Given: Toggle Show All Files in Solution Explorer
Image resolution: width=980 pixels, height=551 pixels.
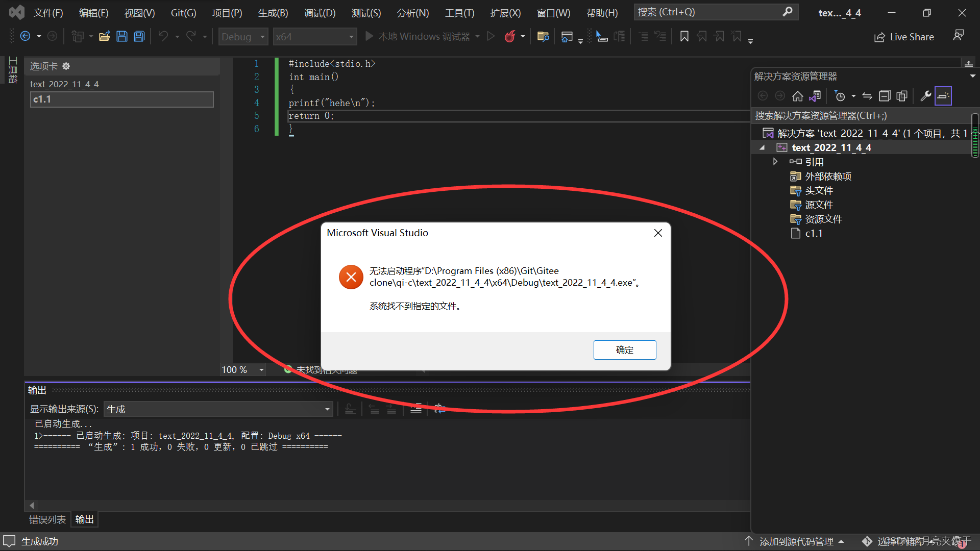Looking at the screenshot, I should [x=902, y=96].
